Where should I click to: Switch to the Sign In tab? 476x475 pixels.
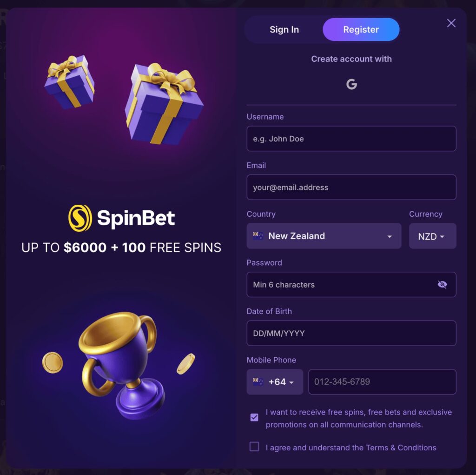[284, 30]
